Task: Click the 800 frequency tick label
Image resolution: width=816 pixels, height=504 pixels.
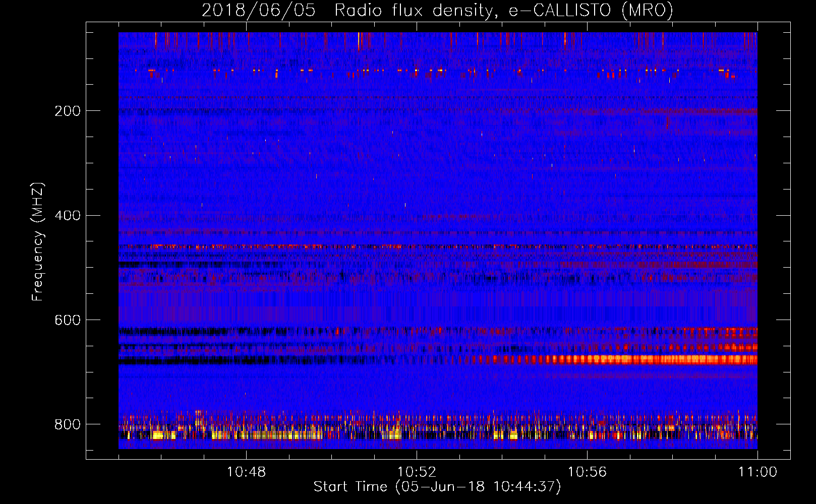Action: 67,424
